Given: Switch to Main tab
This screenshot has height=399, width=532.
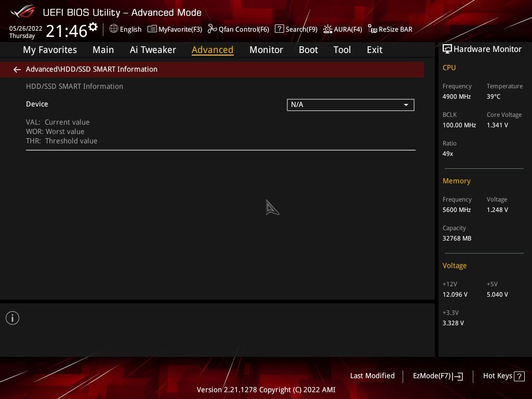Looking at the screenshot, I should point(103,50).
